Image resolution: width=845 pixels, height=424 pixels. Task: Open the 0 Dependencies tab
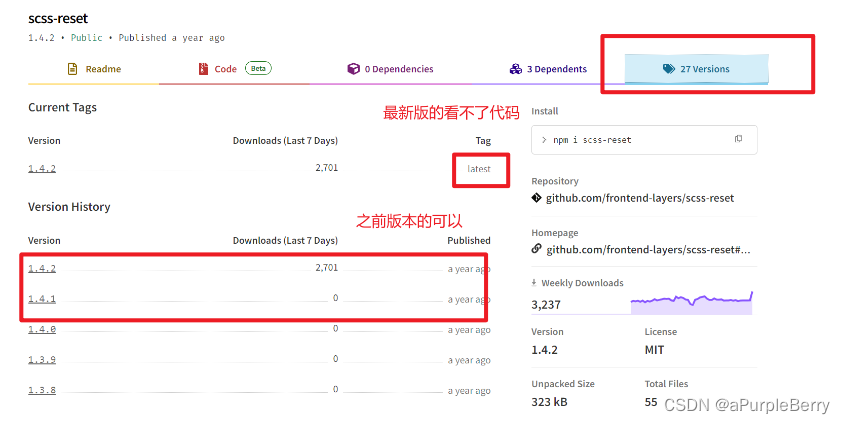391,69
